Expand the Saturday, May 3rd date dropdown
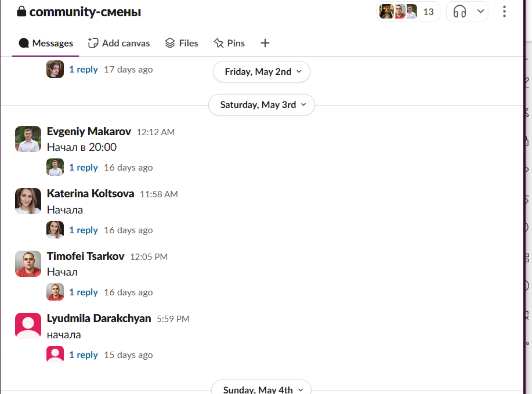 coord(262,105)
